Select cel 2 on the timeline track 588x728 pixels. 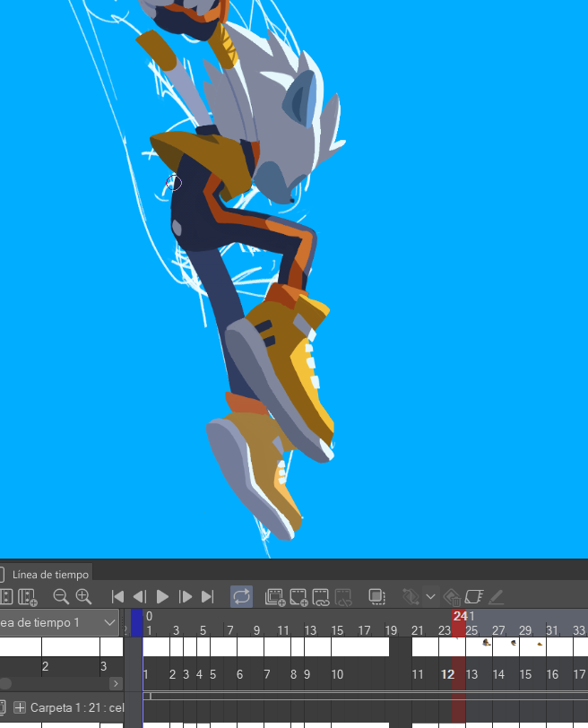[x=173, y=674]
